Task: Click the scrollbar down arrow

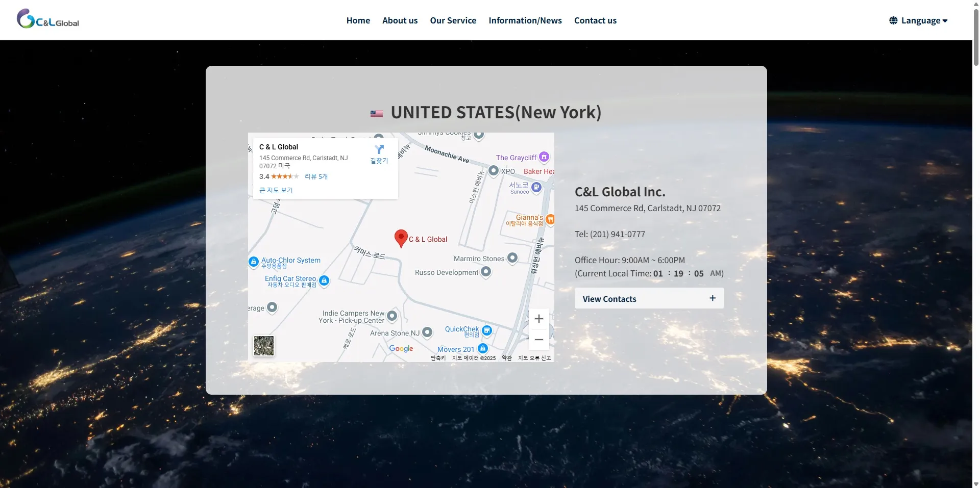Action: coord(976,484)
